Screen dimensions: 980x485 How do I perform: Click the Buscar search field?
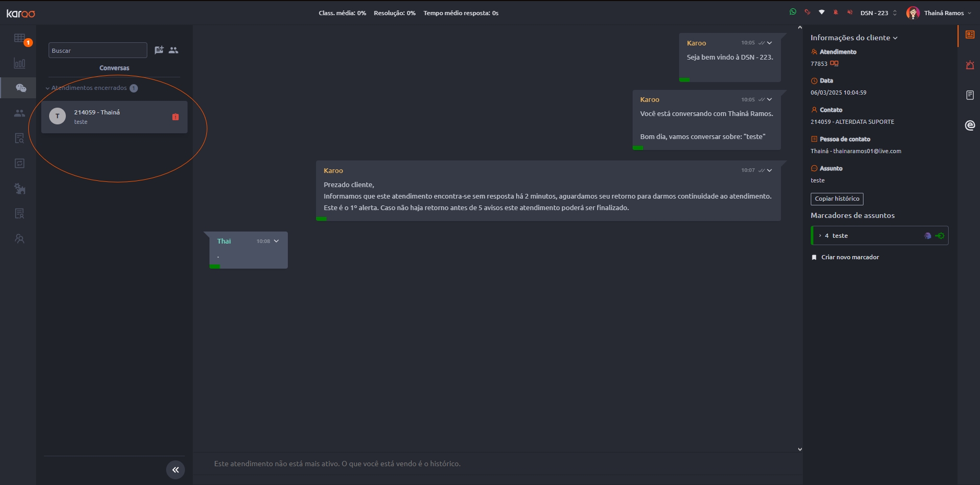point(98,51)
